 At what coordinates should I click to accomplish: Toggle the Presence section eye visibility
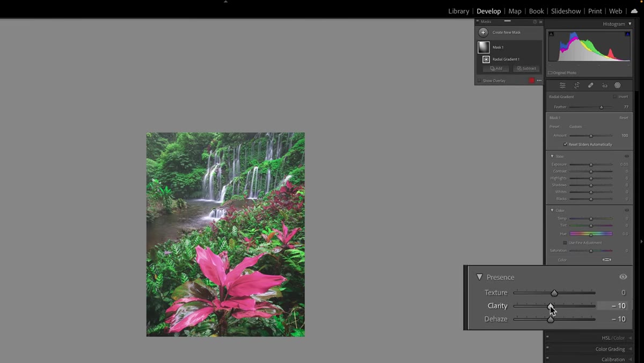pos(623,277)
